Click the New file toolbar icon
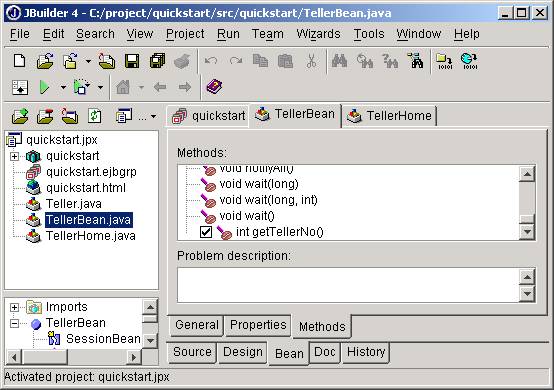 (x=19, y=61)
